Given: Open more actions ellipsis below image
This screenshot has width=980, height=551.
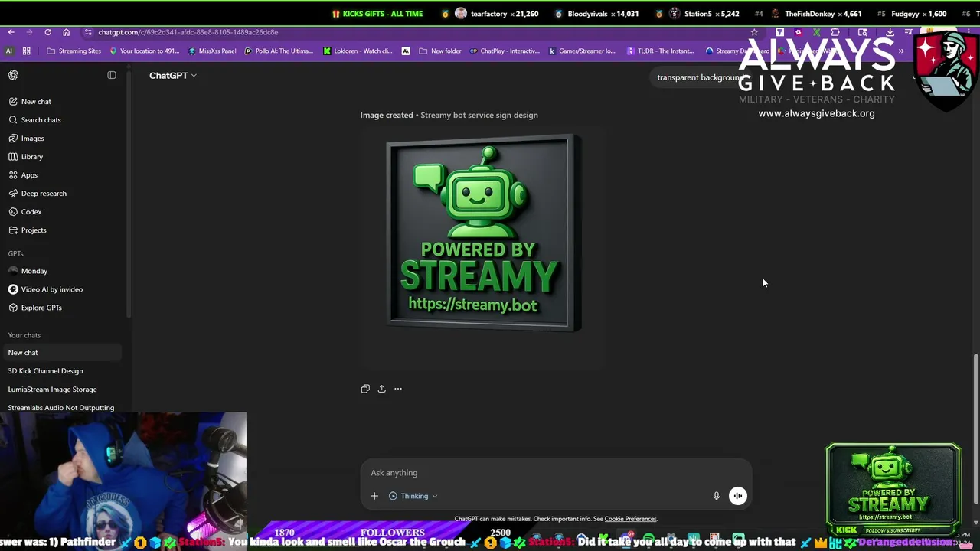Looking at the screenshot, I should [398, 389].
